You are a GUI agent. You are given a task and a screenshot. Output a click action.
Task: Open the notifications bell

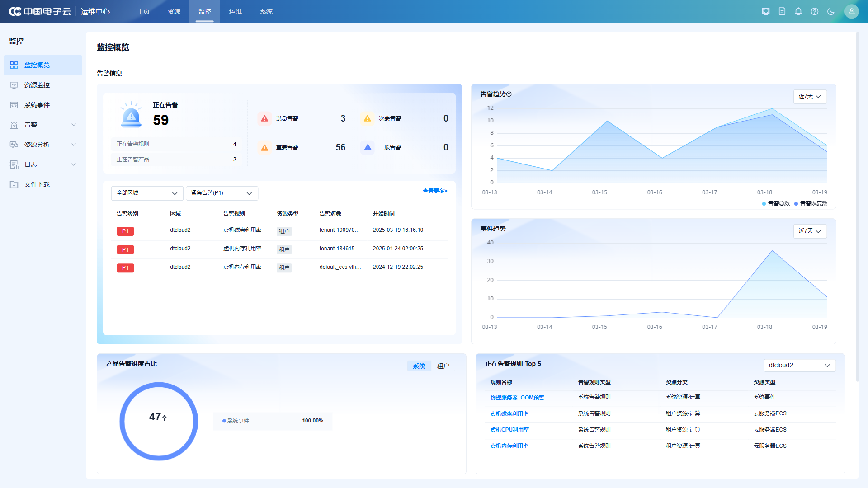pyautogui.click(x=798, y=11)
